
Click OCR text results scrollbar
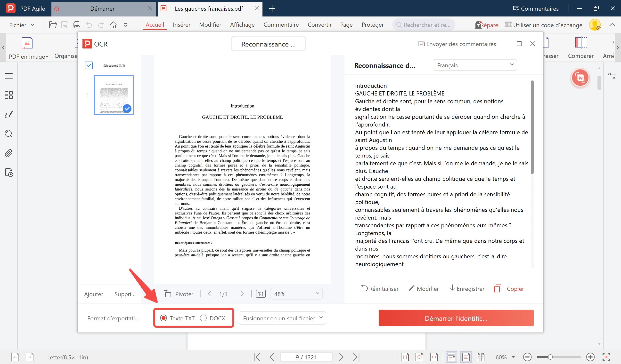(532, 127)
